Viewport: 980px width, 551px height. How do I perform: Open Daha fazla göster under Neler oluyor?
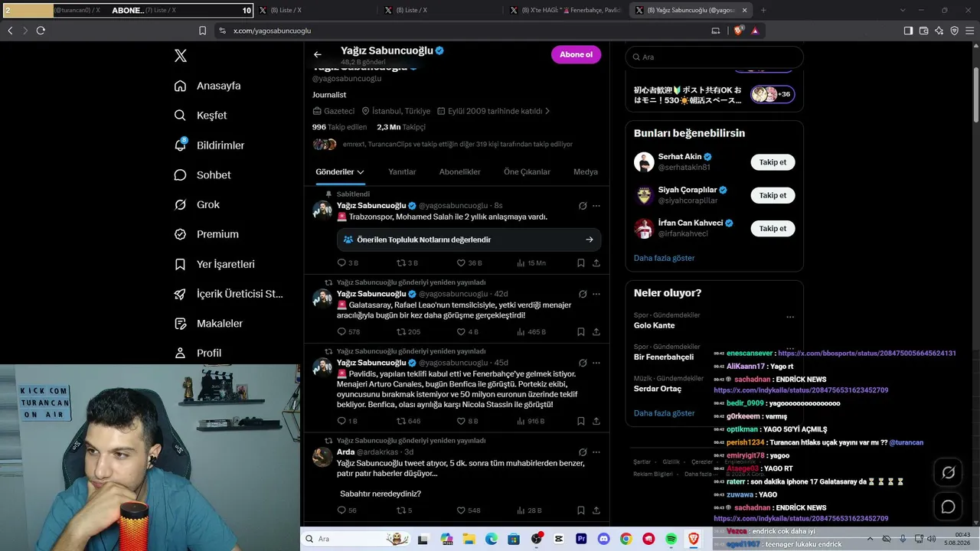click(x=665, y=413)
